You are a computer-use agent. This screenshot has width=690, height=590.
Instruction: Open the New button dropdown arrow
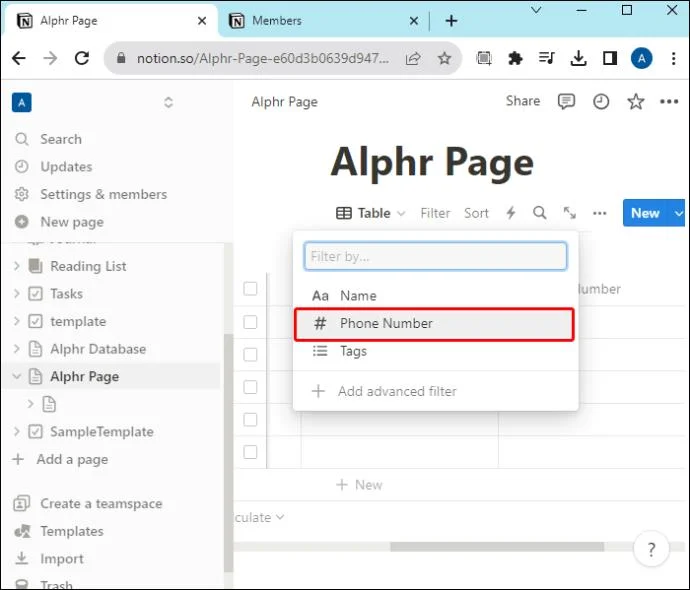coord(678,213)
